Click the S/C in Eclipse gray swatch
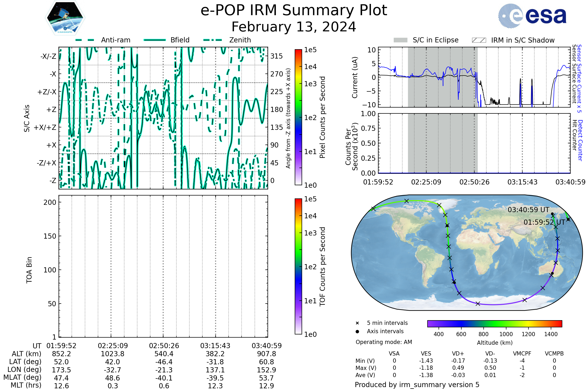Screen dimensions: 588x392 pyautogui.click(x=400, y=40)
